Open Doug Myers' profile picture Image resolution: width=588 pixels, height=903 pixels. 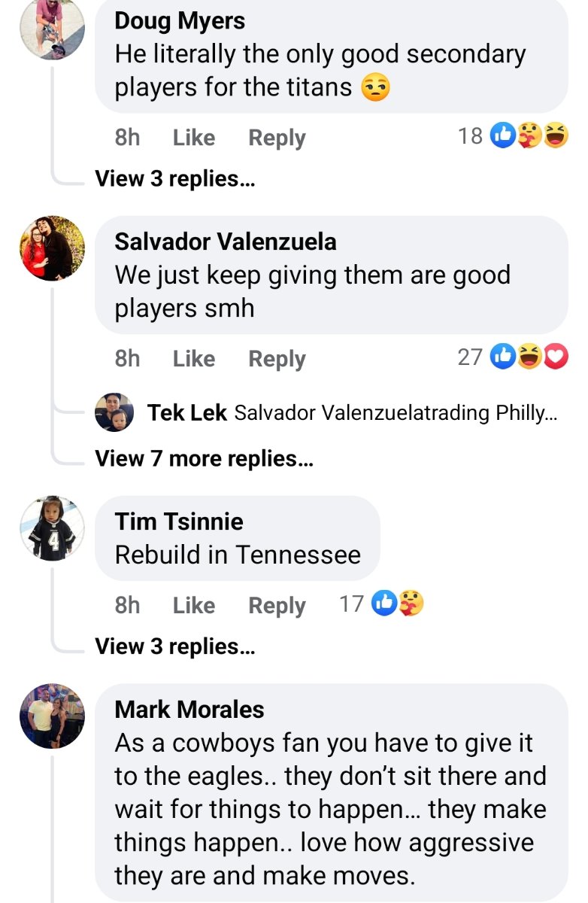pos(52,27)
